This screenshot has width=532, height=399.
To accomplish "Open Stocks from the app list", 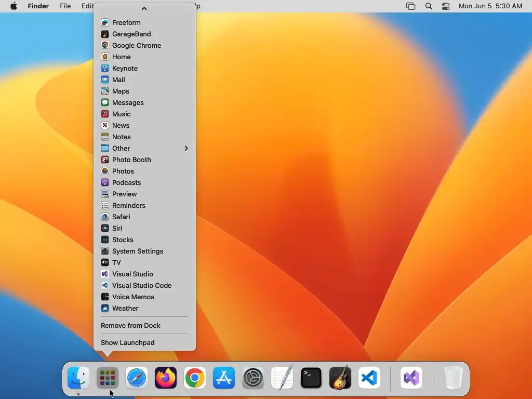I will click(x=144, y=240).
